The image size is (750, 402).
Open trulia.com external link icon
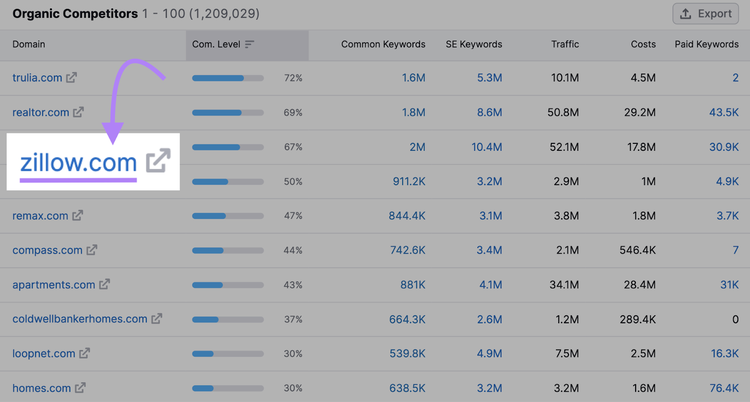pyautogui.click(x=71, y=78)
